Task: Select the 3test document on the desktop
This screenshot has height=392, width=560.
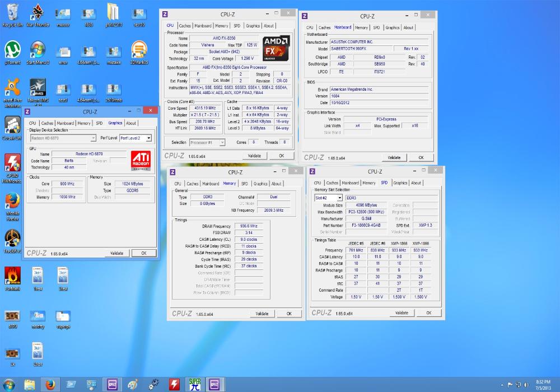Action: [63, 279]
